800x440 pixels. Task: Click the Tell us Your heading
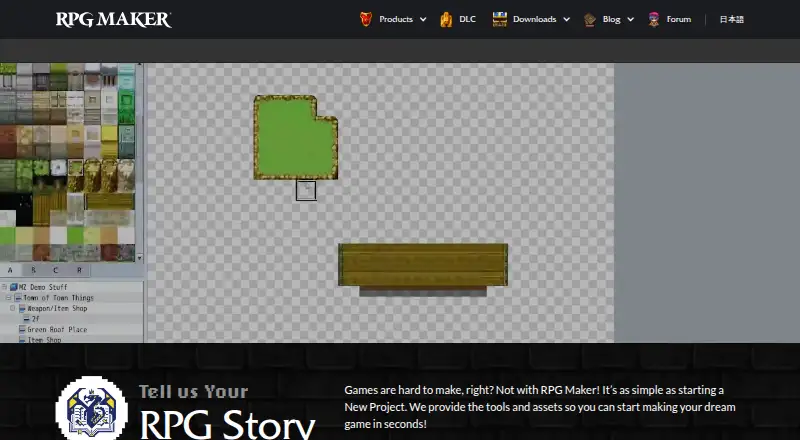click(193, 392)
